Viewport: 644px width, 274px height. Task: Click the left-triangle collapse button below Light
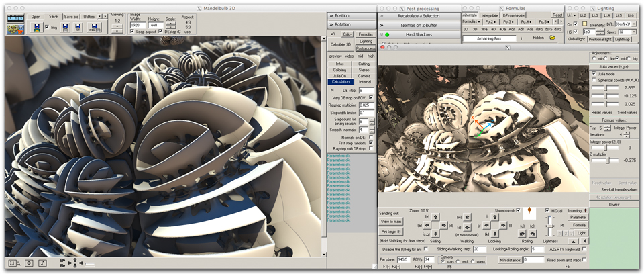585,240
